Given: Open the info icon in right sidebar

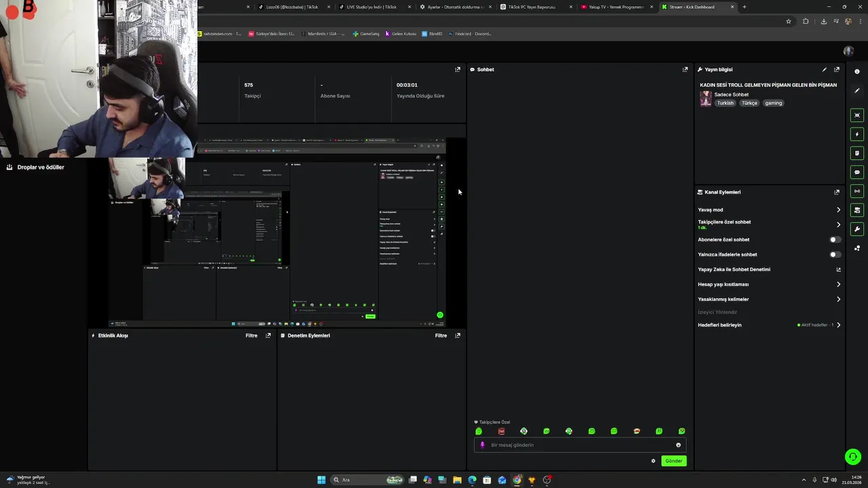Looking at the screenshot, I should tap(857, 71).
